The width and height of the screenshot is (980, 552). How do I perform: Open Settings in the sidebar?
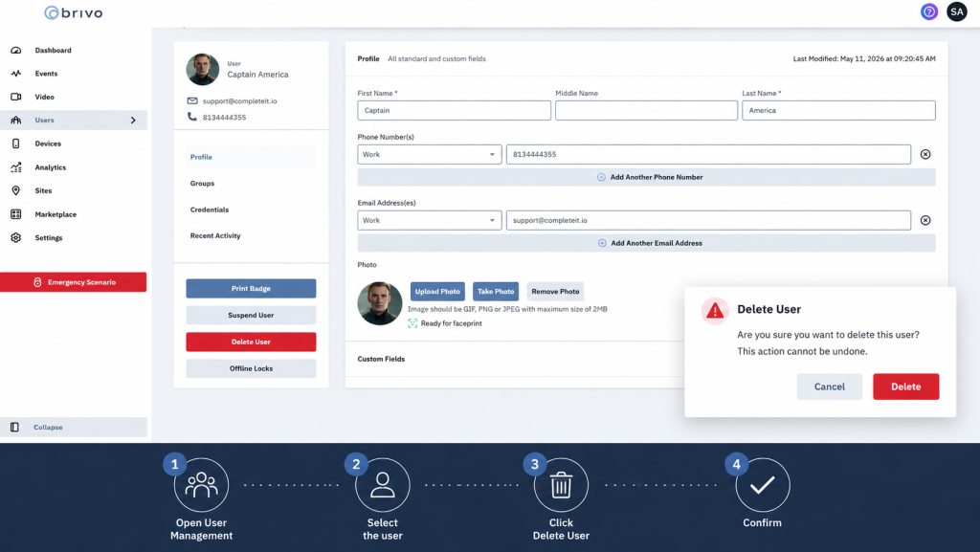(48, 238)
